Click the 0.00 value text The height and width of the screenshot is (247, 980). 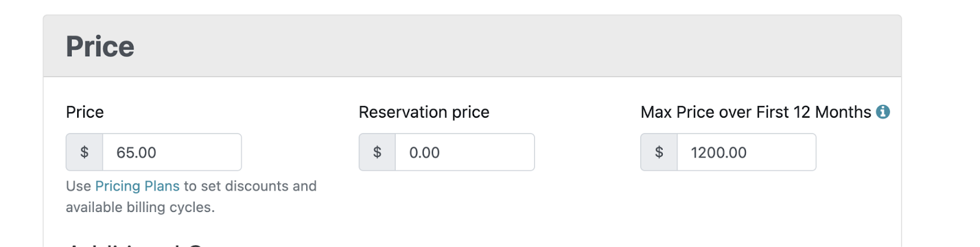(x=424, y=153)
